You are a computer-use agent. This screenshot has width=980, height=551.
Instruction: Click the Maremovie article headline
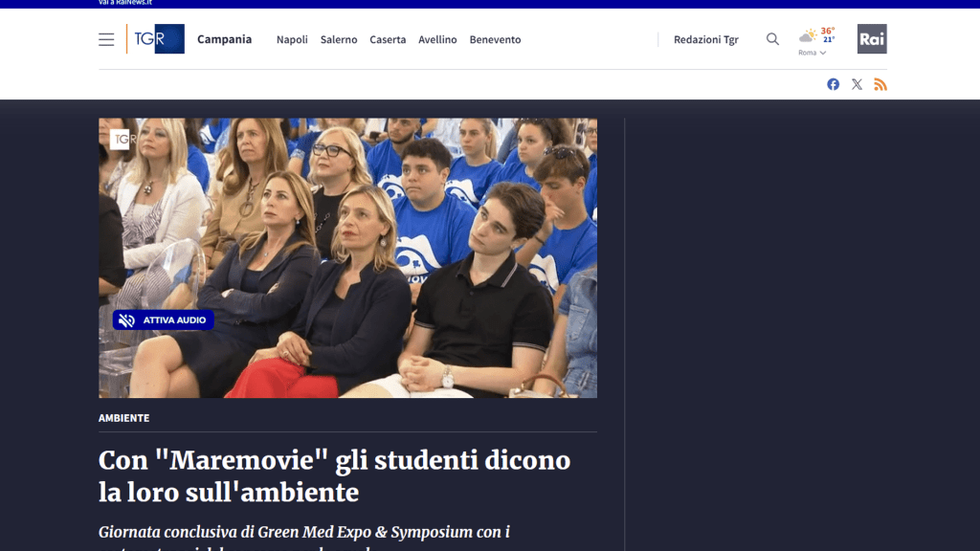pos(334,476)
